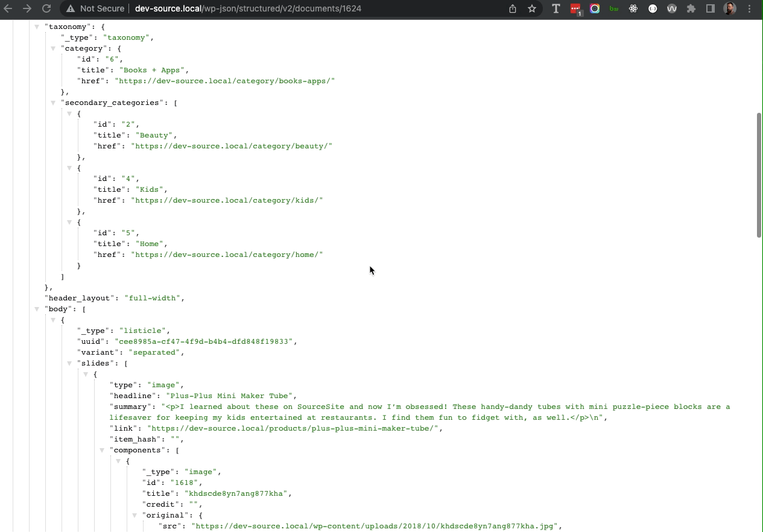Click the "full-width" header_layout value
763x532 pixels.
coord(152,298)
